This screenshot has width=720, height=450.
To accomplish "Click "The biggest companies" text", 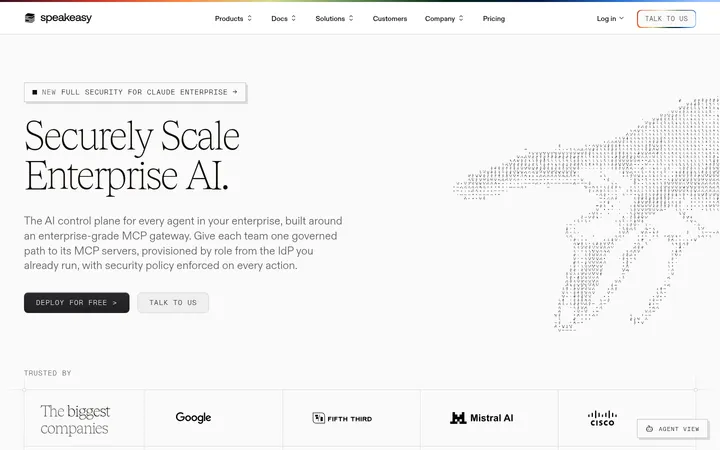I will pos(75,419).
